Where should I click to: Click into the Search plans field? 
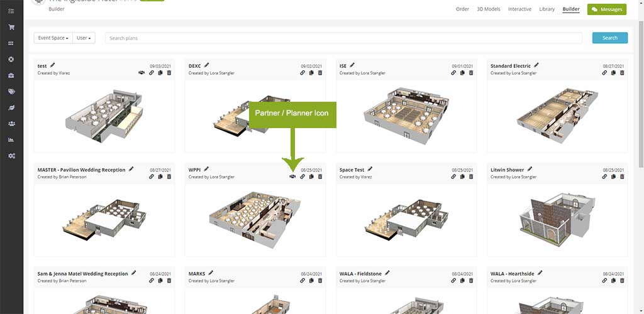click(x=343, y=38)
